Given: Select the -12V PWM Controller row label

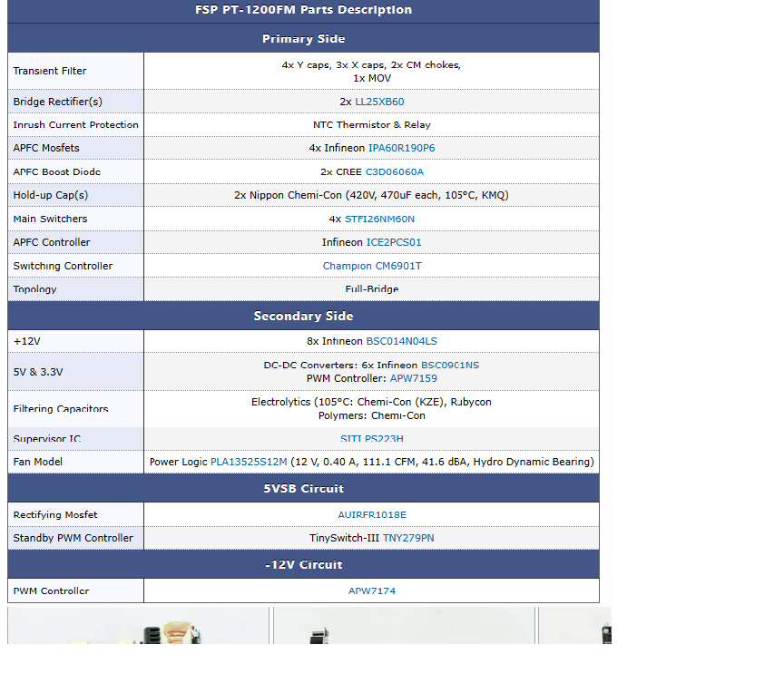Looking at the screenshot, I should pos(51,591).
